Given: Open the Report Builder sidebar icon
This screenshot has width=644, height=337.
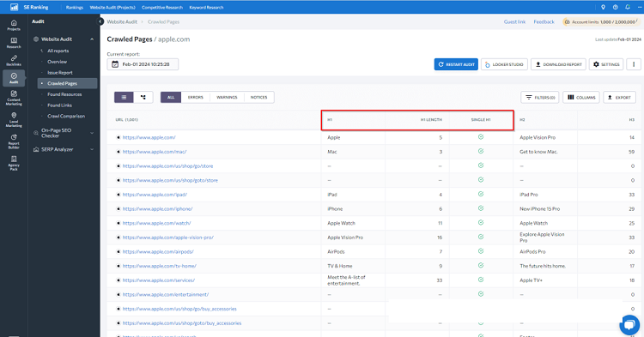Looking at the screenshot, I should point(14,141).
